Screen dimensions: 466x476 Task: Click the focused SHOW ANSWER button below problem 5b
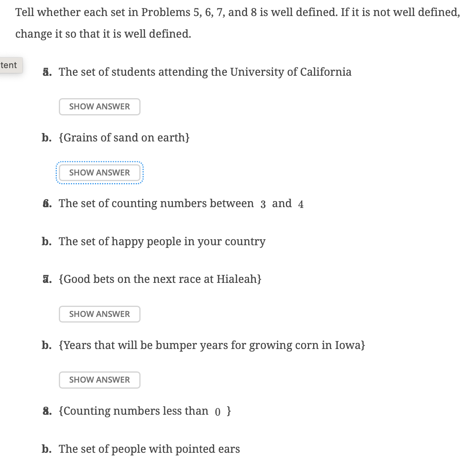point(99,172)
